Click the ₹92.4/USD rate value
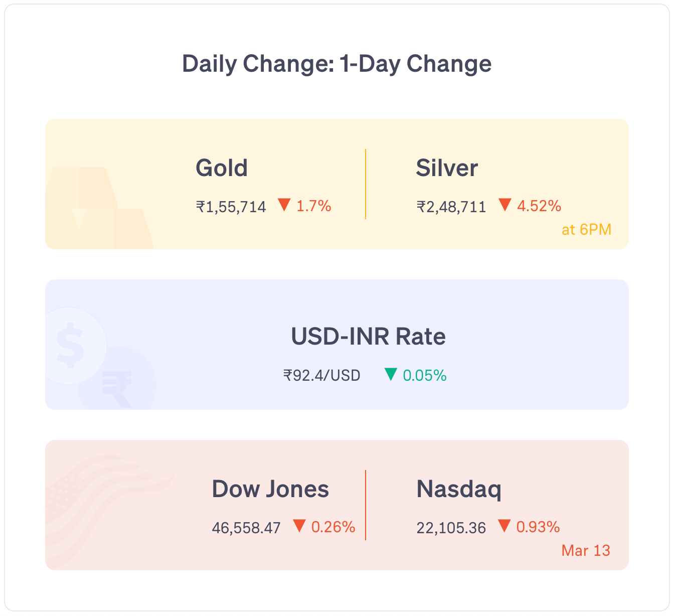The image size is (673, 616). pos(322,376)
